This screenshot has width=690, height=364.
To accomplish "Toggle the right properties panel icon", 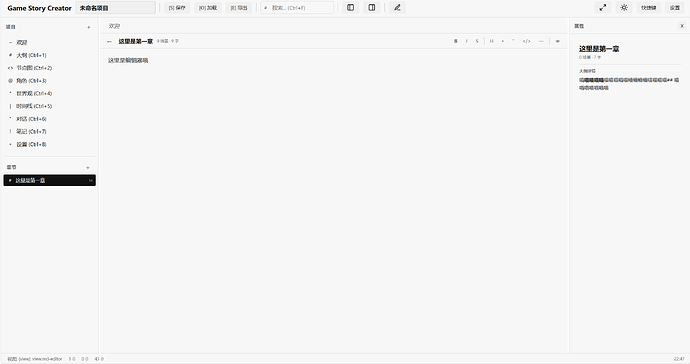I will coord(372,7).
